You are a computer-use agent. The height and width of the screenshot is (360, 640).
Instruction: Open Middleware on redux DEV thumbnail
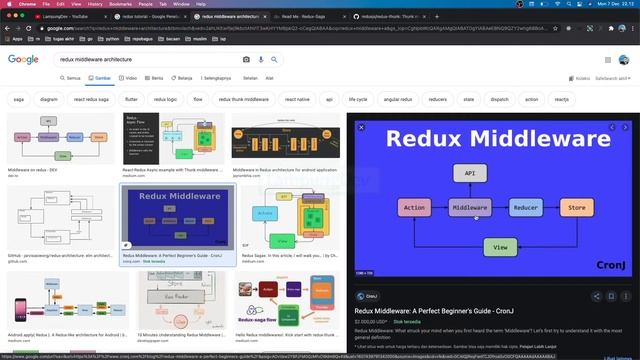(60, 139)
